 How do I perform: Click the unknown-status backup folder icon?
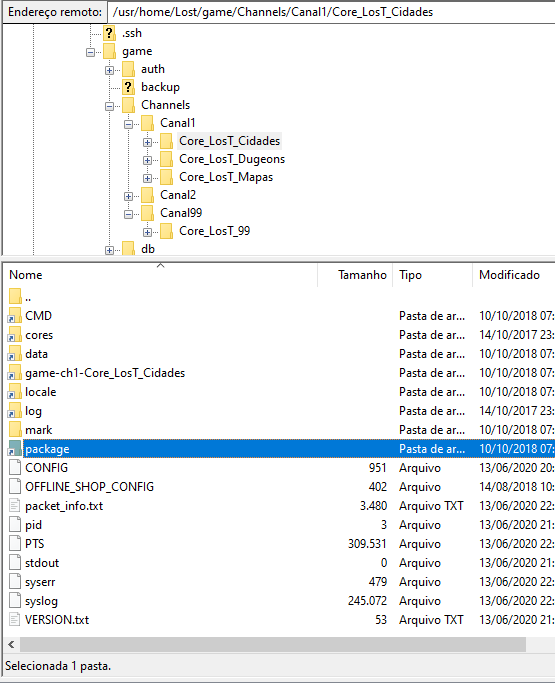coord(128,87)
